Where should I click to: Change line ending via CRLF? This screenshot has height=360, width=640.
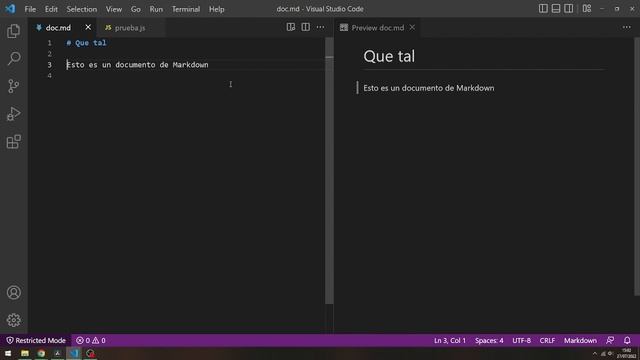[547, 340]
